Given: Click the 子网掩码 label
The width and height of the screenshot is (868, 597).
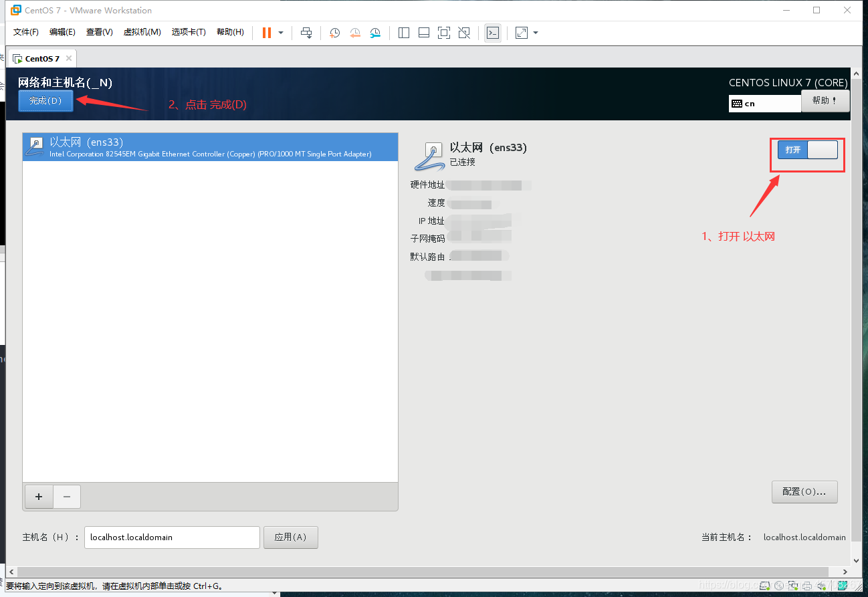Looking at the screenshot, I should click(x=427, y=239).
